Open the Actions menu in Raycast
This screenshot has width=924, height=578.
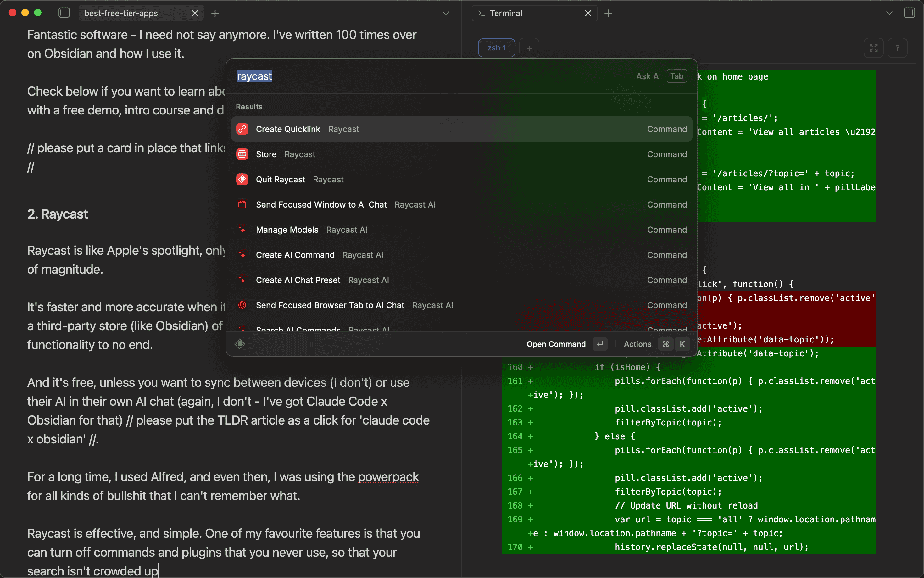tap(637, 344)
